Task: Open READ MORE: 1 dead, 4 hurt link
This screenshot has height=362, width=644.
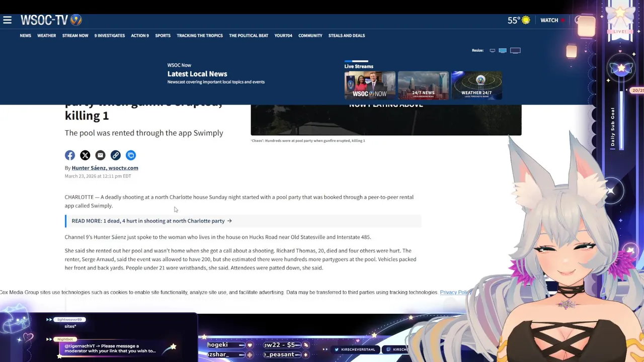Action: point(151,221)
